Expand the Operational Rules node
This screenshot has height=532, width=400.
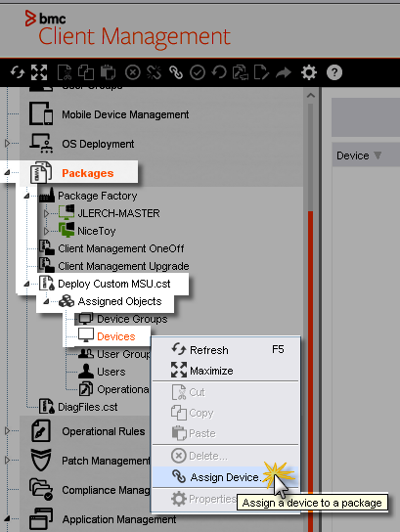click(7, 431)
